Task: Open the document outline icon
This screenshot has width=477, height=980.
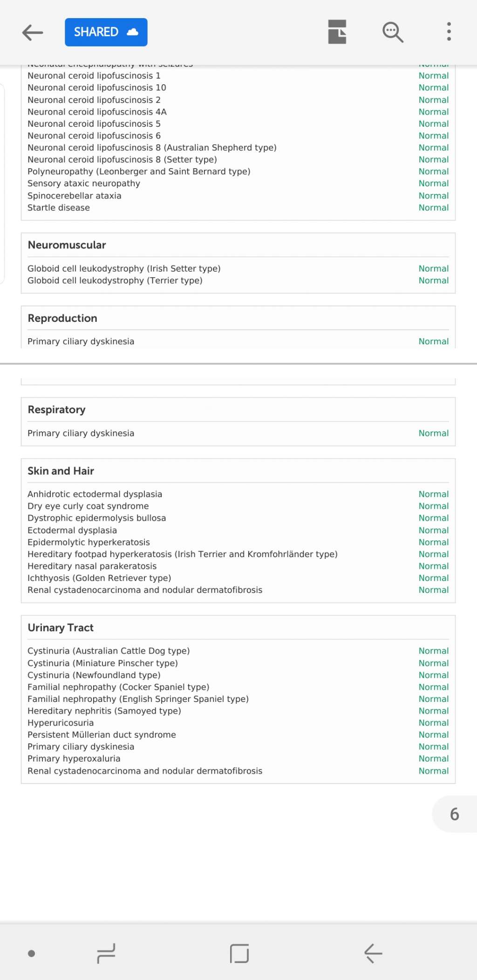Action: click(337, 32)
